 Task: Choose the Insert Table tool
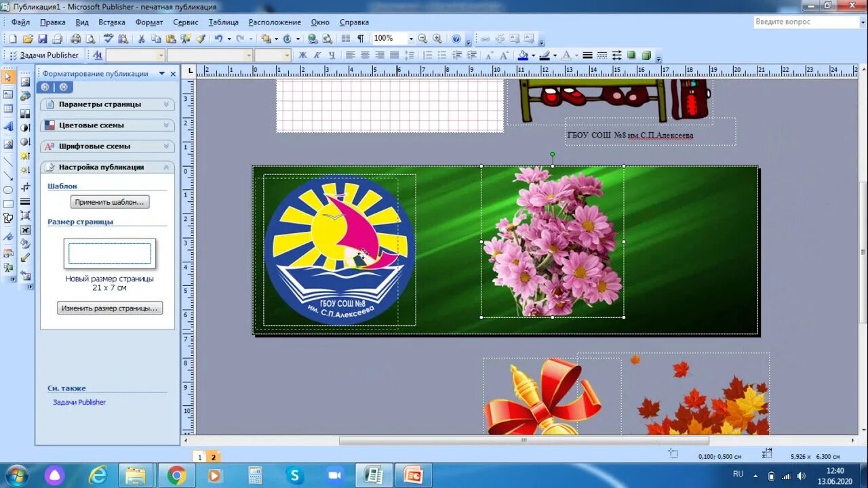[x=8, y=108]
